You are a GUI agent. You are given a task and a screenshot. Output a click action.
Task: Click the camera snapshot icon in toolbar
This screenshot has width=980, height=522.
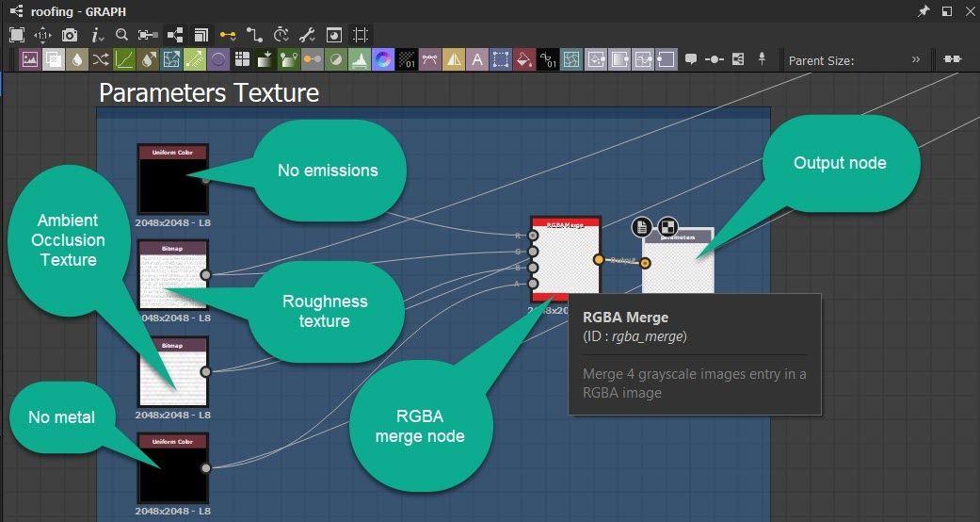[70, 35]
